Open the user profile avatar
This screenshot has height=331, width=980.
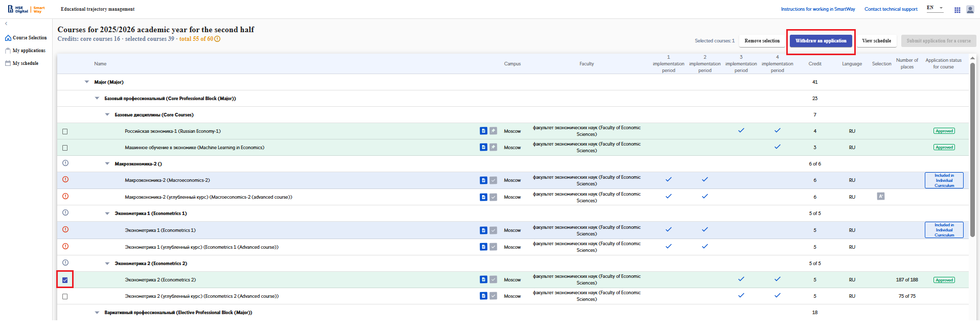coord(970,10)
